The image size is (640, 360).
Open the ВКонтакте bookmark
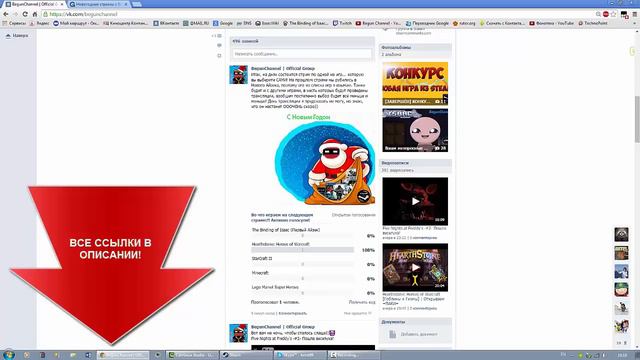(x=166, y=23)
